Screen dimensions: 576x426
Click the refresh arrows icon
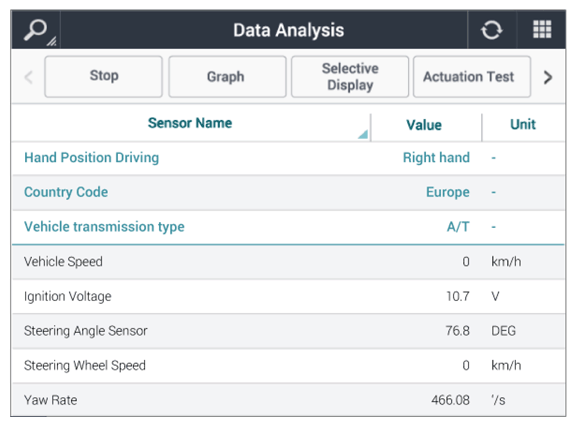pyautogui.click(x=492, y=30)
